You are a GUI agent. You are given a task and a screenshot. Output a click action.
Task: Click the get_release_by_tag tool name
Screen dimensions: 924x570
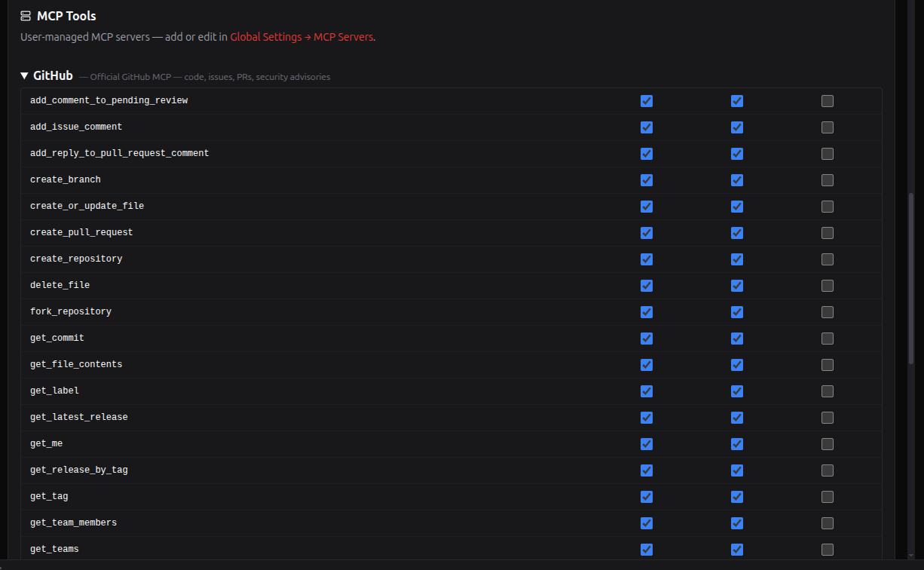point(79,470)
